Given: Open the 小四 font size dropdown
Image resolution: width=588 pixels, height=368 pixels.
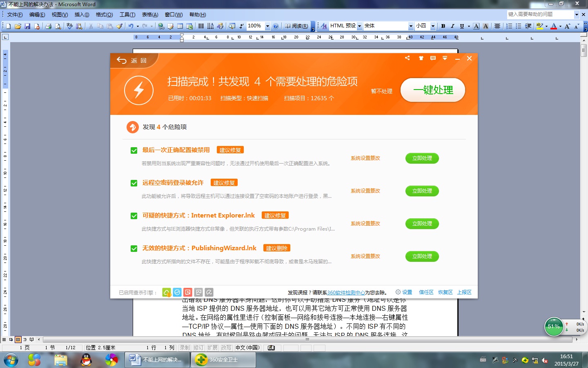Looking at the screenshot, I should pyautogui.click(x=433, y=26).
